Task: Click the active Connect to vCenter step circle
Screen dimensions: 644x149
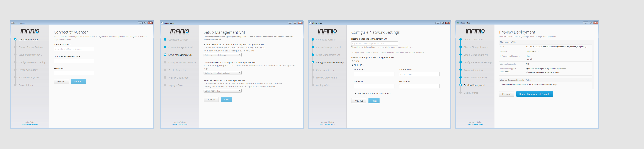Action: tap(15, 39)
